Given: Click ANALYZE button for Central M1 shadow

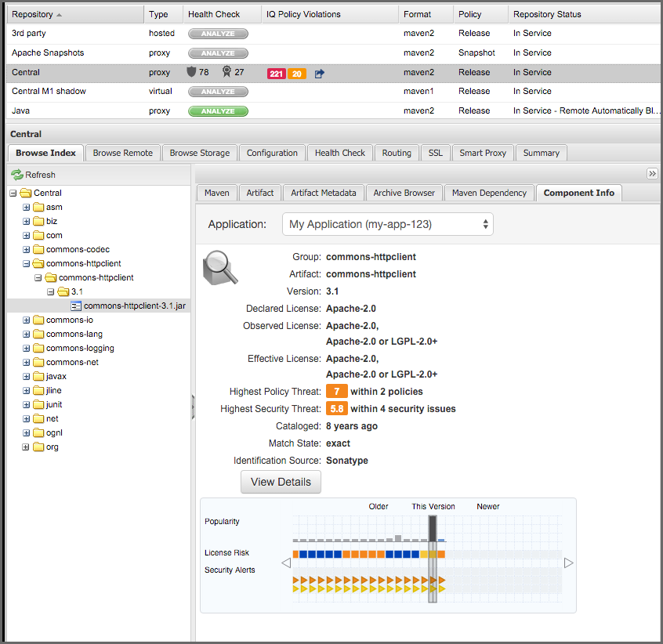Looking at the screenshot, I should [x=218, y=92].
